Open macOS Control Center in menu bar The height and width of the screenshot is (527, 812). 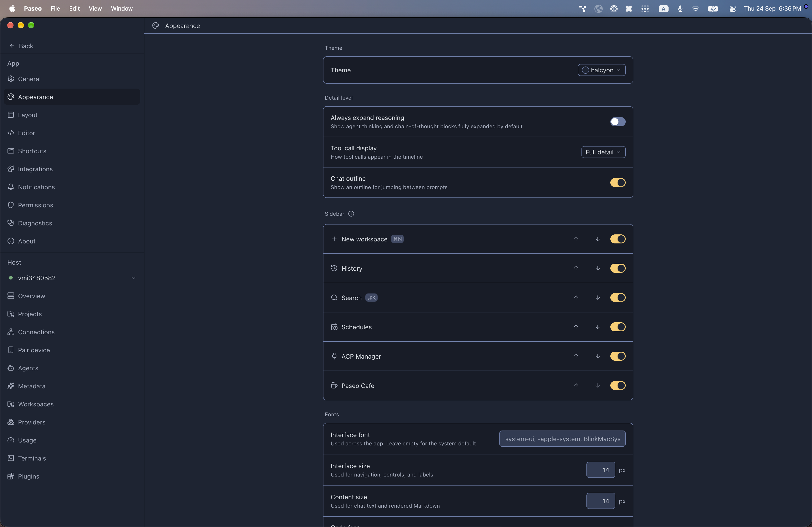coord(733,9)
